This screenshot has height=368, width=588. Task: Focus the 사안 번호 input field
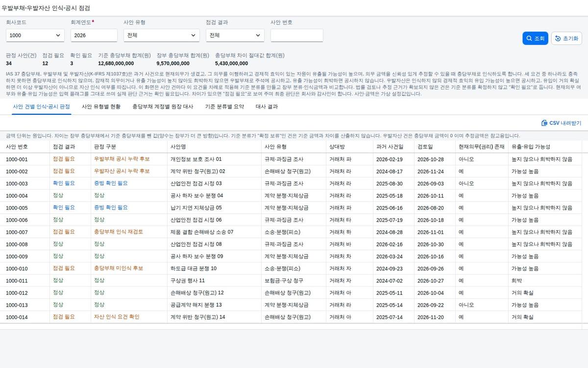point(297,35)
